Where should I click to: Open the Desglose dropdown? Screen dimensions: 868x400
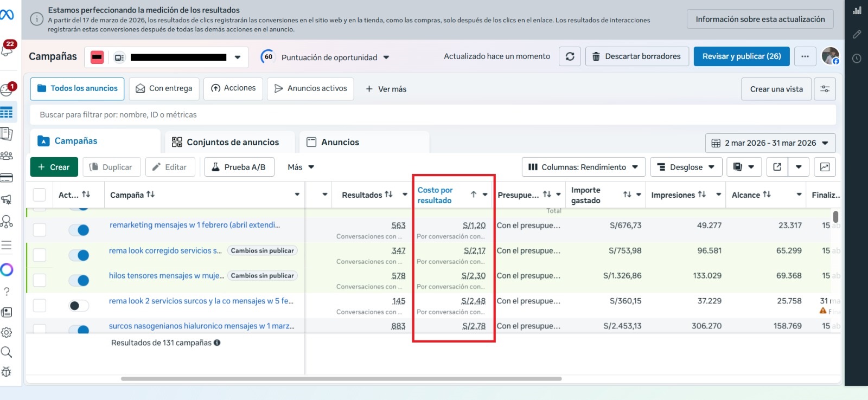[x=686, y=167]
